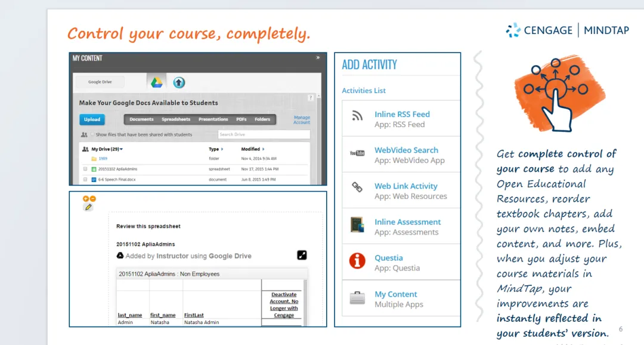644x345 pixels.
Task: Switch to the Documents filter tab
Action: tap(141, 119)
